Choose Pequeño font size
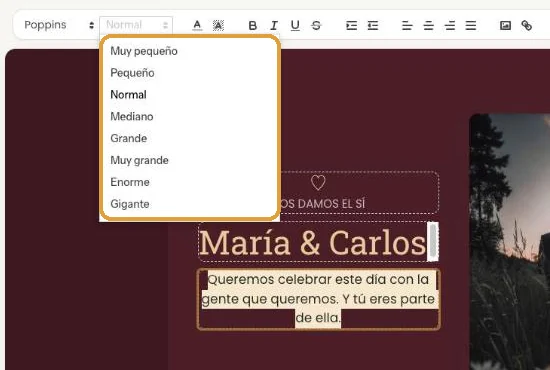The width and height of the screenshot is (550, 370). (x=190, y=73)
